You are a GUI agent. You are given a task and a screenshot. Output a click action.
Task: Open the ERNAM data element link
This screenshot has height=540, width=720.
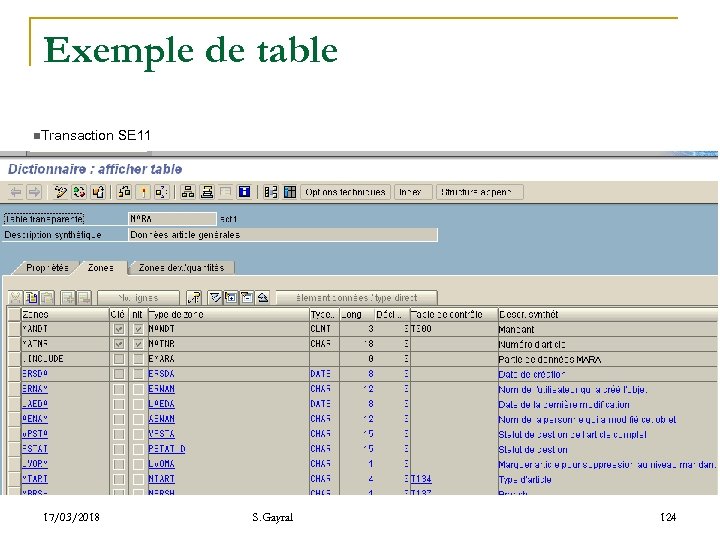coord(161,389)
